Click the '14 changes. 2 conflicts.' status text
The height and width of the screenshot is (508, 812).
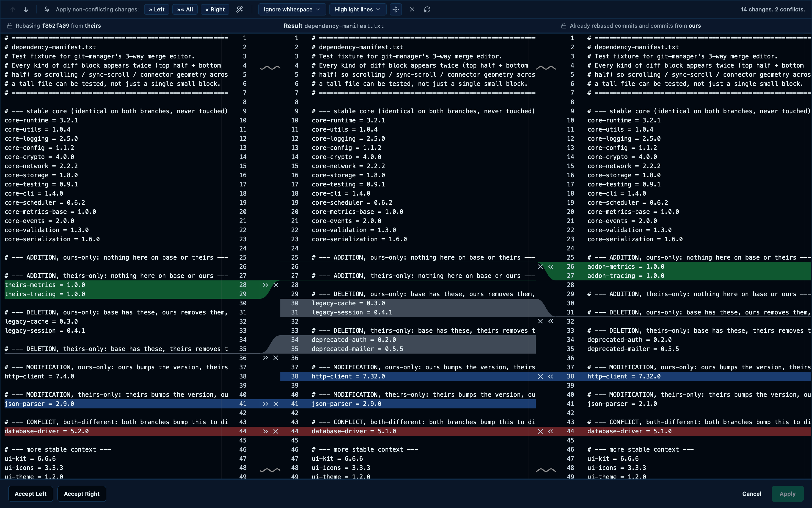[773, 9]
